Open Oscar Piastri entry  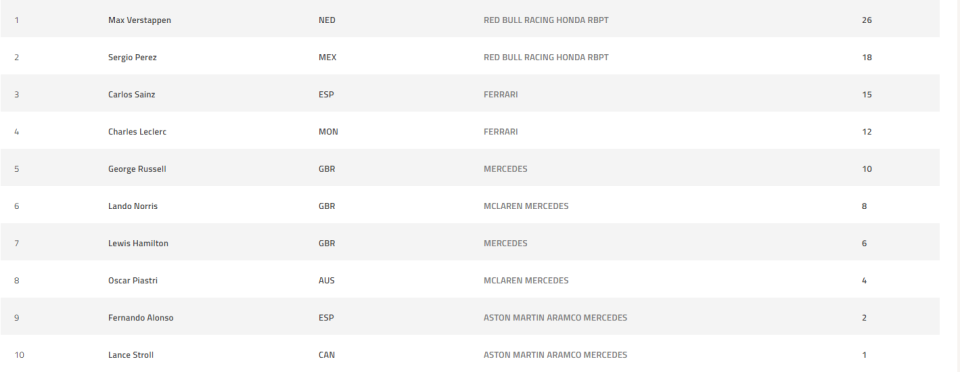pos(133,281)
